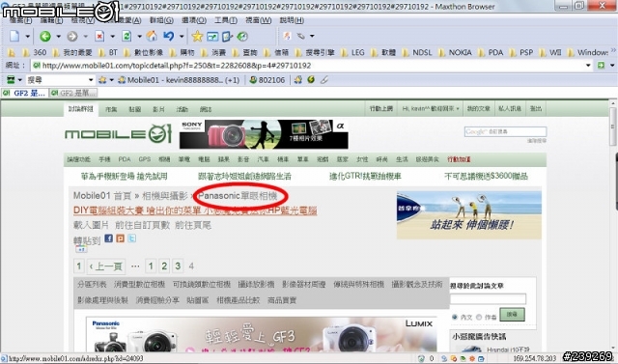Open the 工具(T) menu
The image size is (618, 364).
(x=226, y=20)
